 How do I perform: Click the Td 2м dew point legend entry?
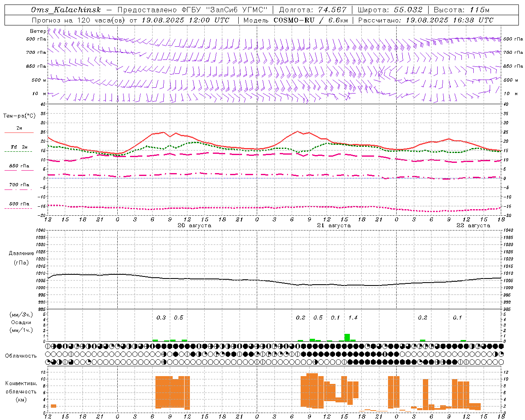19,147
